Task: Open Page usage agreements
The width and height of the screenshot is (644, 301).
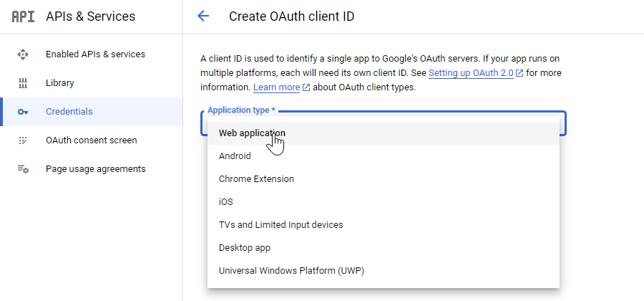Action: pyautogui.click(x=91, y=169)
